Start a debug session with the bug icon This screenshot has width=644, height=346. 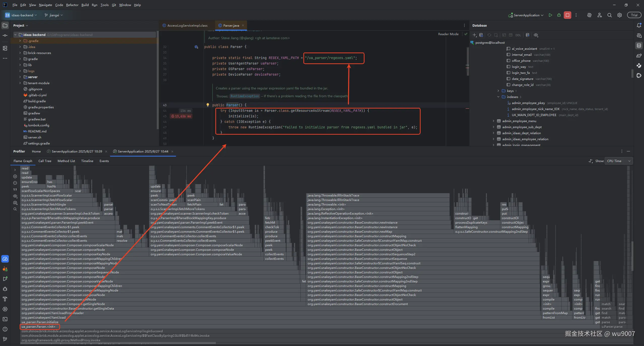click(559, 15)
